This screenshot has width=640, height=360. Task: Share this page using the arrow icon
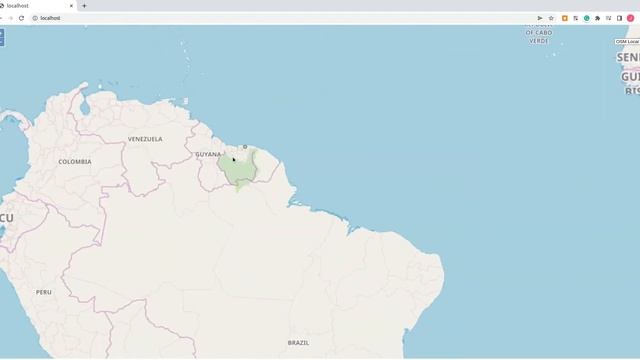point(540,18)
